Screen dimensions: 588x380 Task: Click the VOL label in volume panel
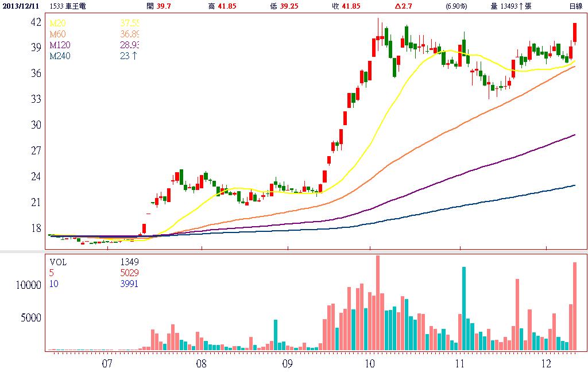(x=58, y=262)
